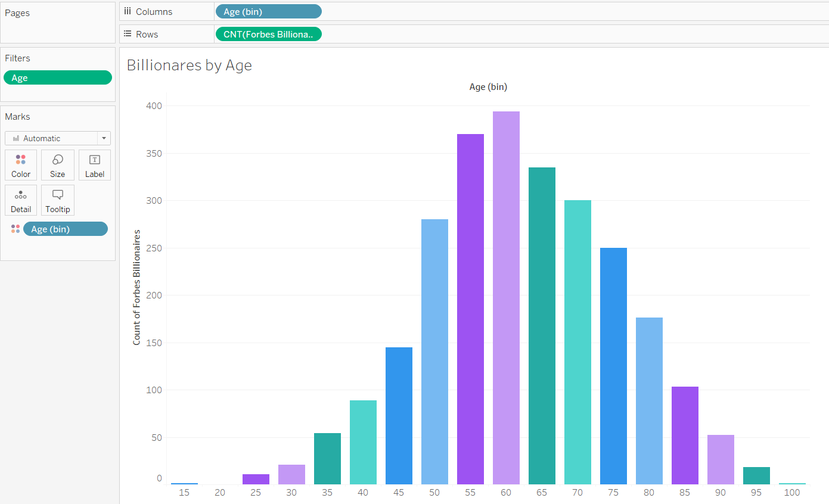The height and width of the screenshot is (504, 829).
Task: Click the mark type dropdown arrow
Action: coord(104,138)
